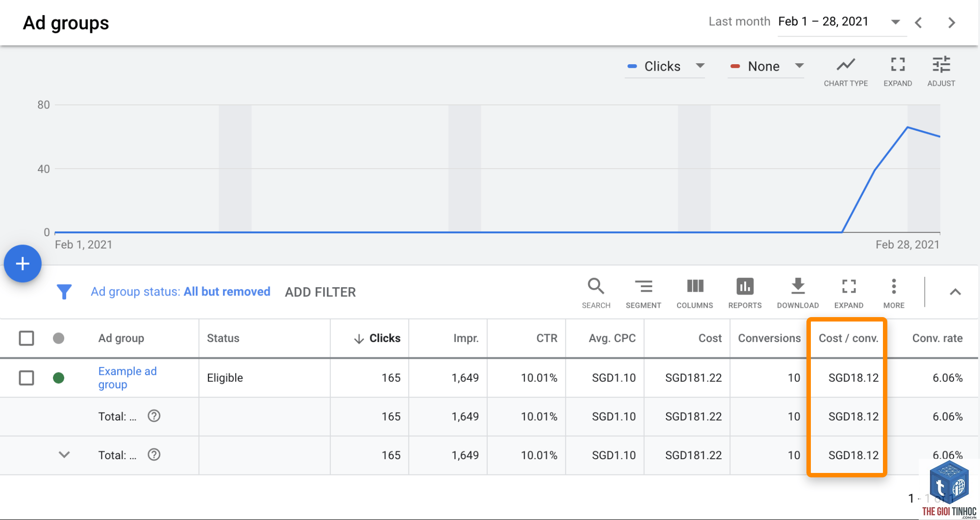
Task: Tick the Example ad group checkbox
Action: pyautogui.click(x=26, y=378)
